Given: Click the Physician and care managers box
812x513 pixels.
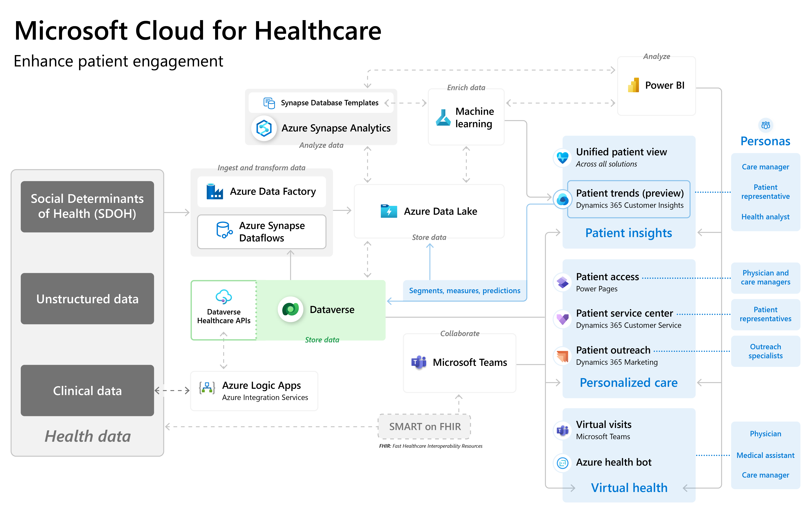Looking at the screenshot, I should [766, 278].
